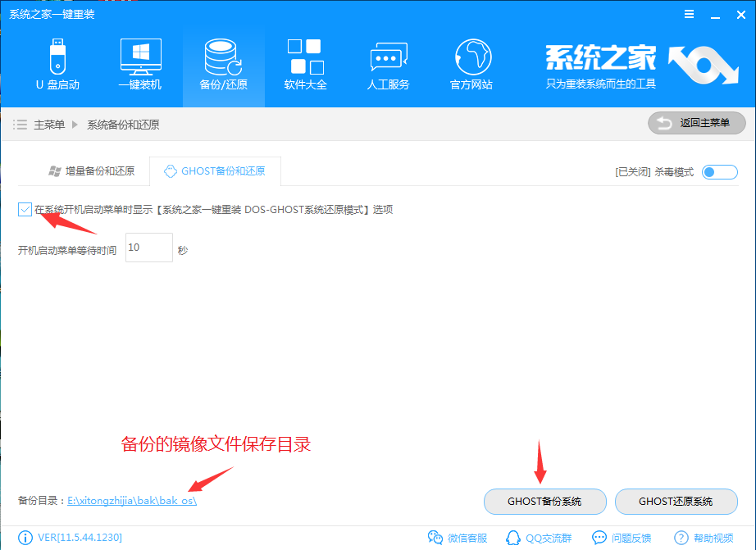Join the QQ交流群 discussion group
This screenshot has height=550, width=756.
click(x=540, y=537)
